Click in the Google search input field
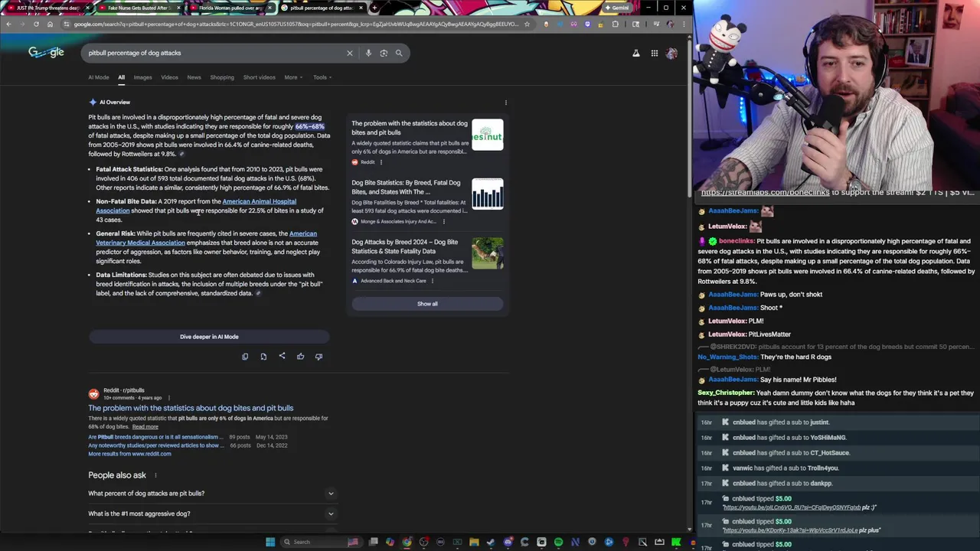Screen dimensions: 980x551 [x=214, y=53]
